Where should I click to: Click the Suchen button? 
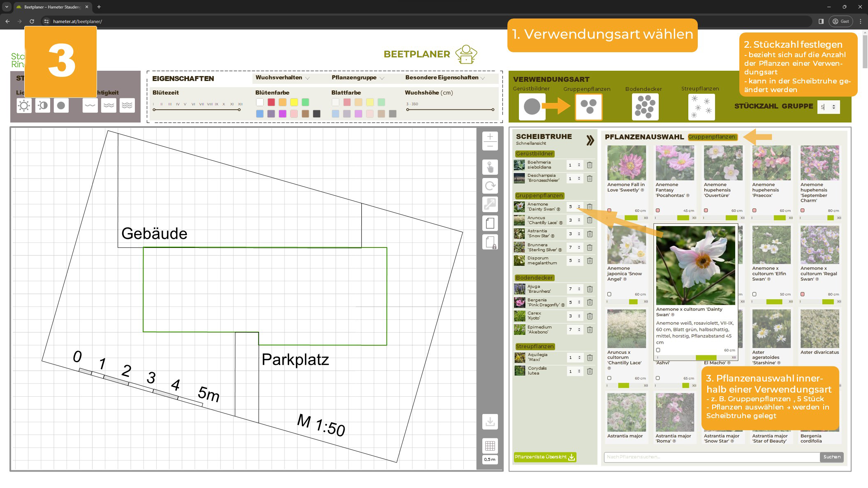pyautogui.click(x=831, y=457)
